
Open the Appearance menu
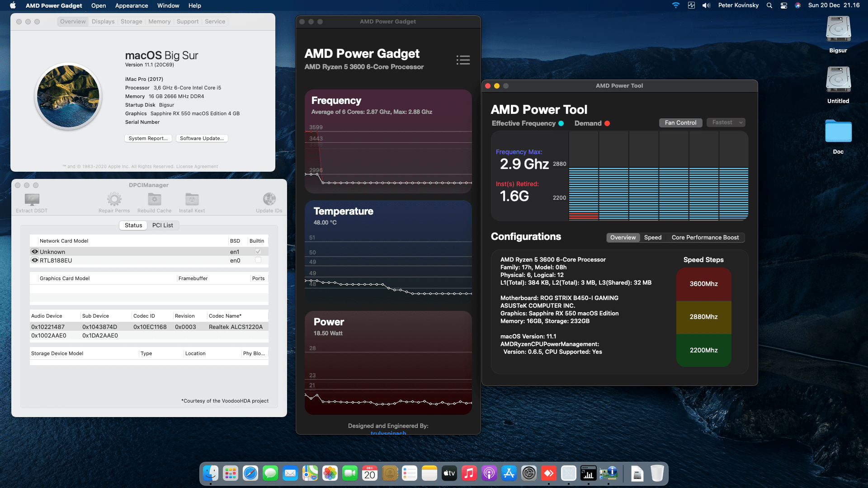132,5
